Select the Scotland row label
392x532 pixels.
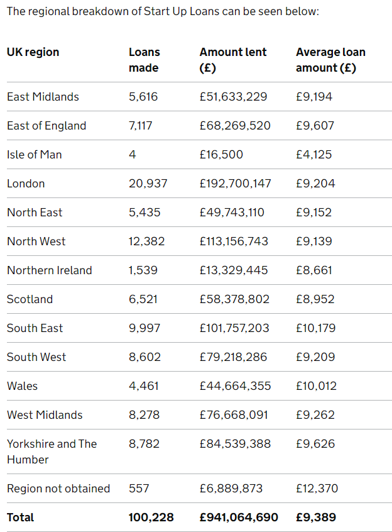click(30, 299)
